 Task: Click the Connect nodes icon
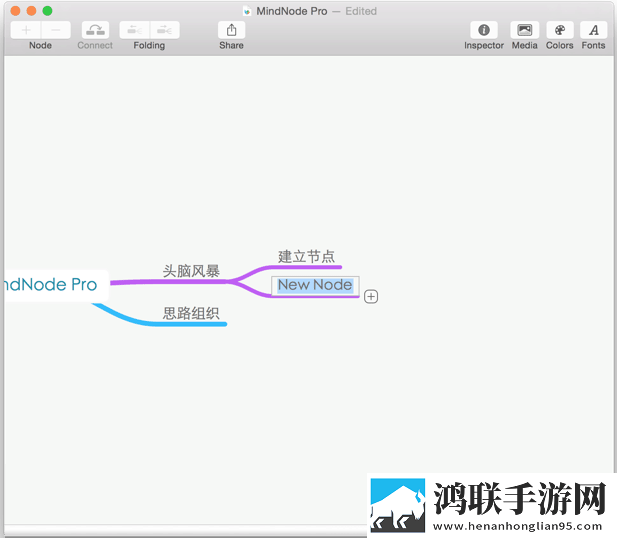[95, 30]
